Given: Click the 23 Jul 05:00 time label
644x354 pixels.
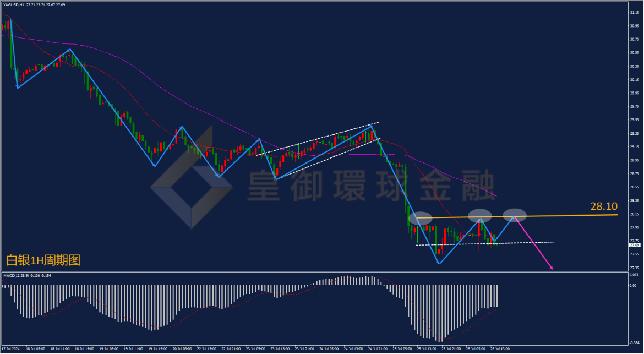Looking at the screenshot, I should (255, 349).
